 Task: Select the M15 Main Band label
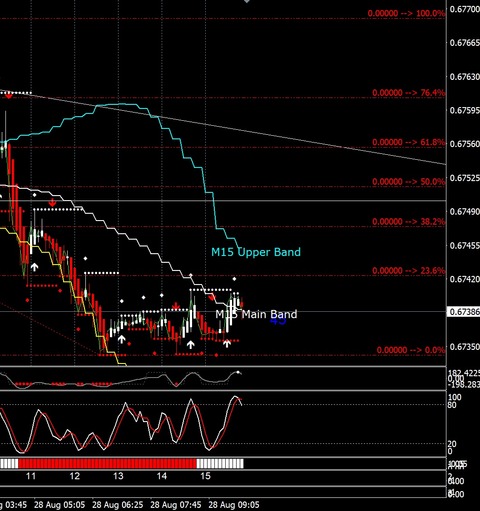point(256,314)
